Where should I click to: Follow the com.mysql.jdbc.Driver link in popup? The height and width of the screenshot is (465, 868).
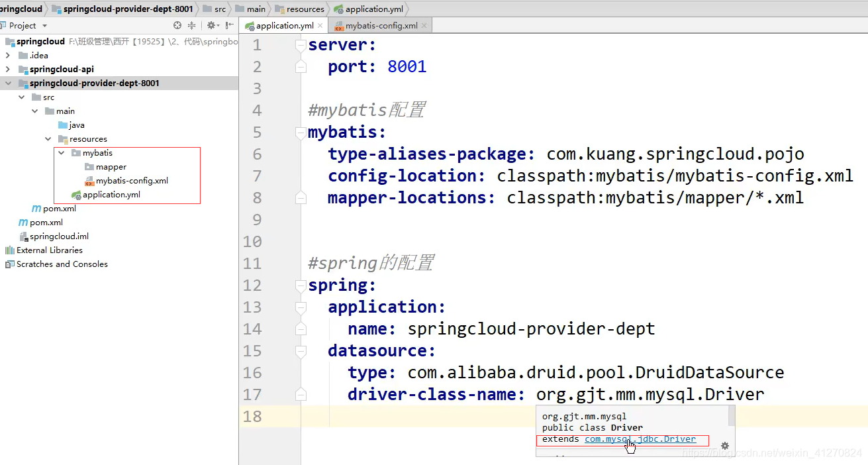click(x=640, y=439)
